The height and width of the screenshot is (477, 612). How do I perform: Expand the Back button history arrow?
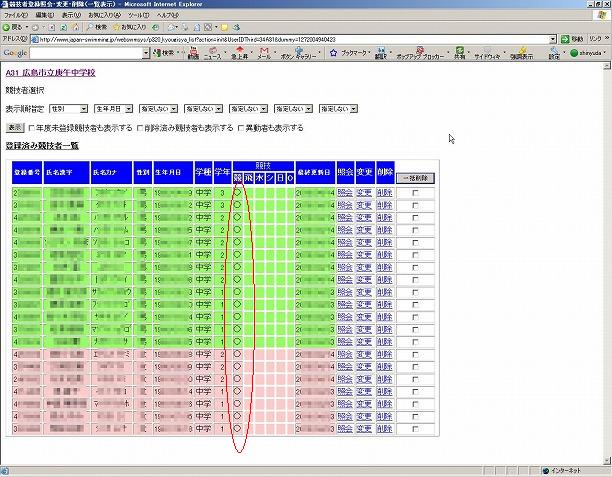27,27
